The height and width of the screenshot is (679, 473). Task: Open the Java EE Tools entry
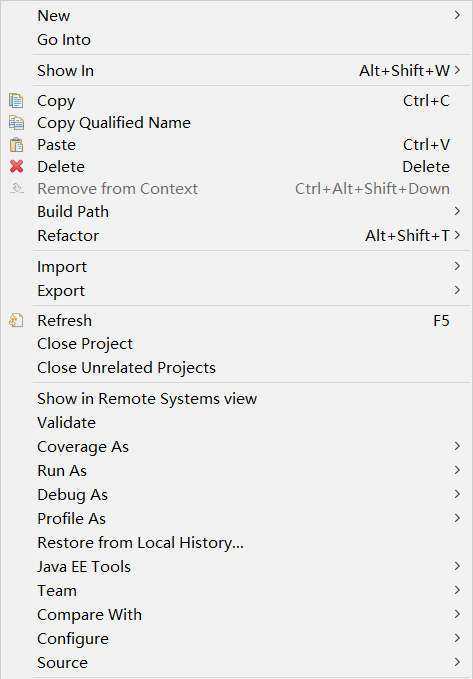[x=84, y=566]
